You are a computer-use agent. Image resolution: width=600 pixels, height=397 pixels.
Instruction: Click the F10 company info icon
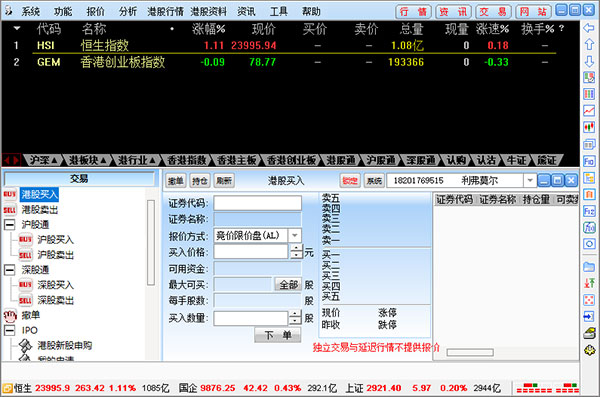click(x=589, y=161)
